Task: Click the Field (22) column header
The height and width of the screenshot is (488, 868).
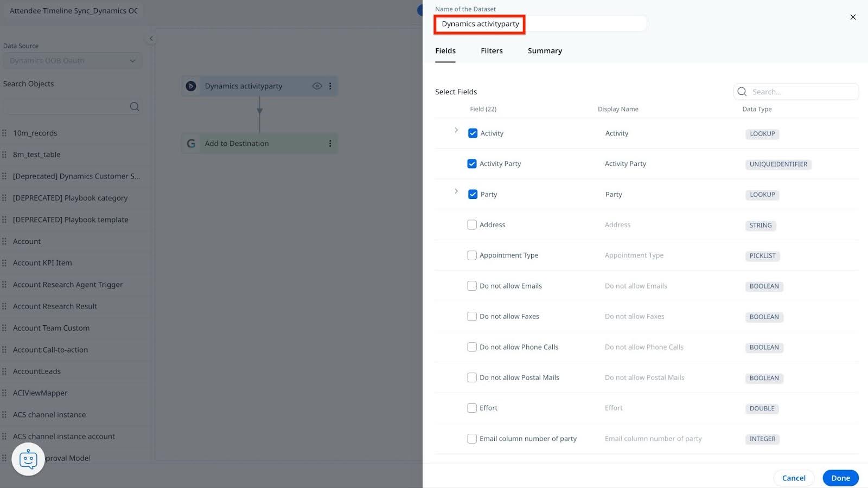Action: pos(483,109)
